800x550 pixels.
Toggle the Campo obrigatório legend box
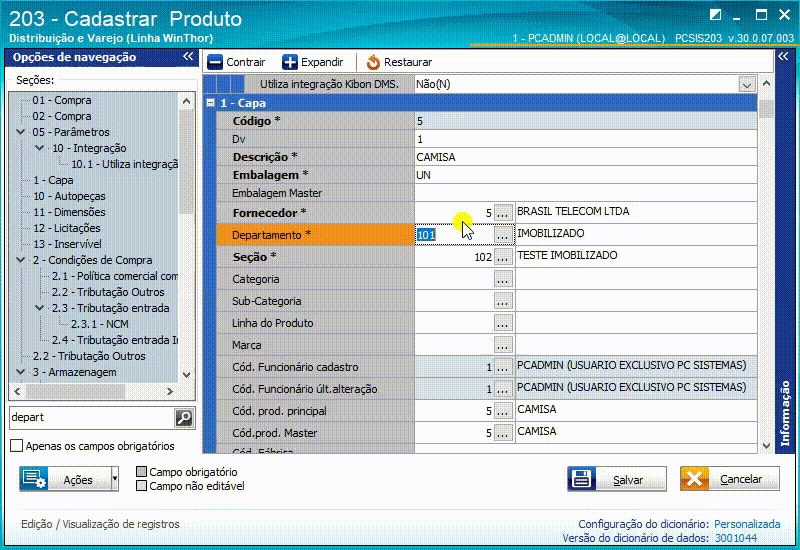141,471
